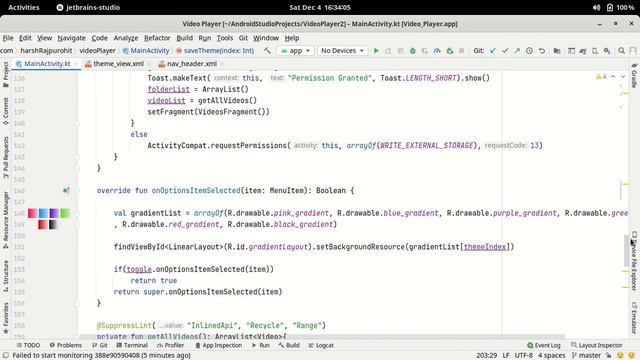640x360 pixels.
Task: Go to next highlighted error arrow
Action: 623,77
